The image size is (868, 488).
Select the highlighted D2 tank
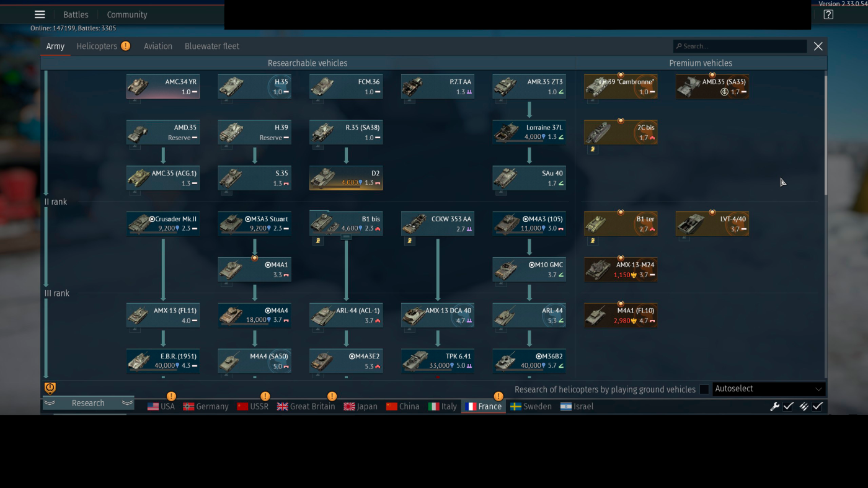point(346,179)
